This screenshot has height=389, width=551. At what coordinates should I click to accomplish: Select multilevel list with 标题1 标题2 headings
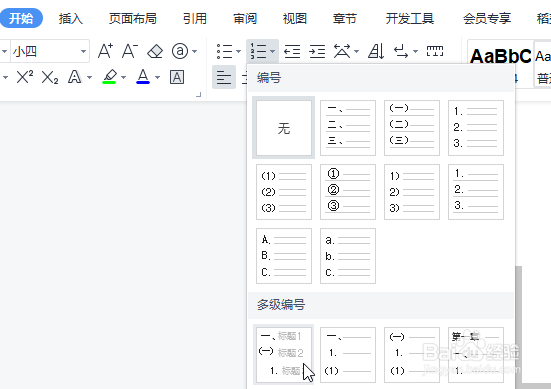[x=284, y=355]
